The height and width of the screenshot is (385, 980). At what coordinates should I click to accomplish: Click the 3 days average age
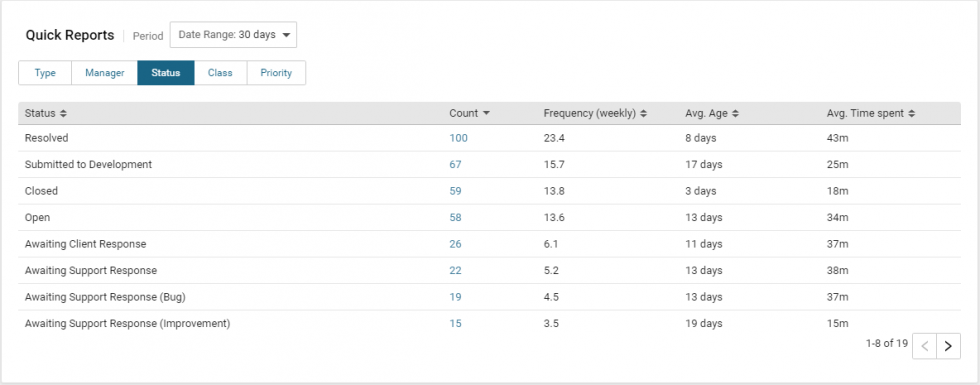pos(701,191)
